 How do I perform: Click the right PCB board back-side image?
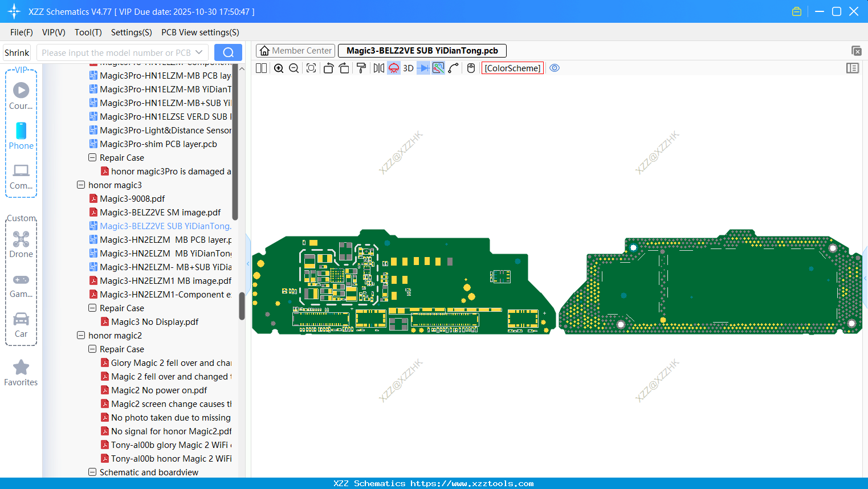tap(710, 282)
